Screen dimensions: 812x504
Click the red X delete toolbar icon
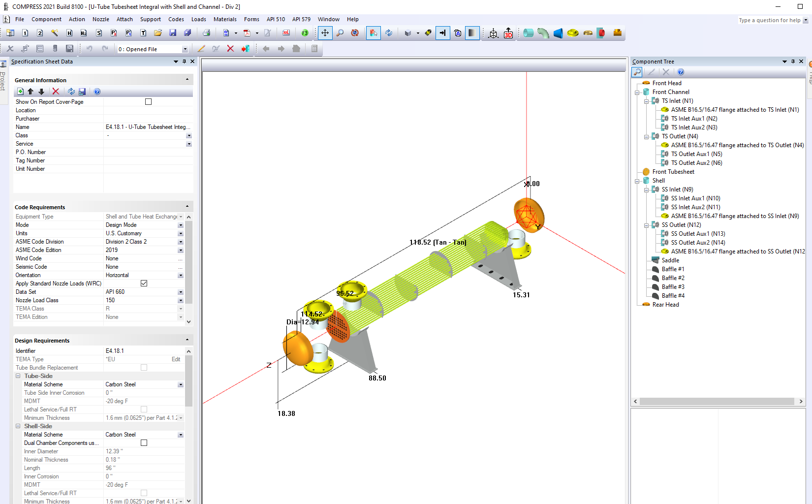(x=230, y=49)
